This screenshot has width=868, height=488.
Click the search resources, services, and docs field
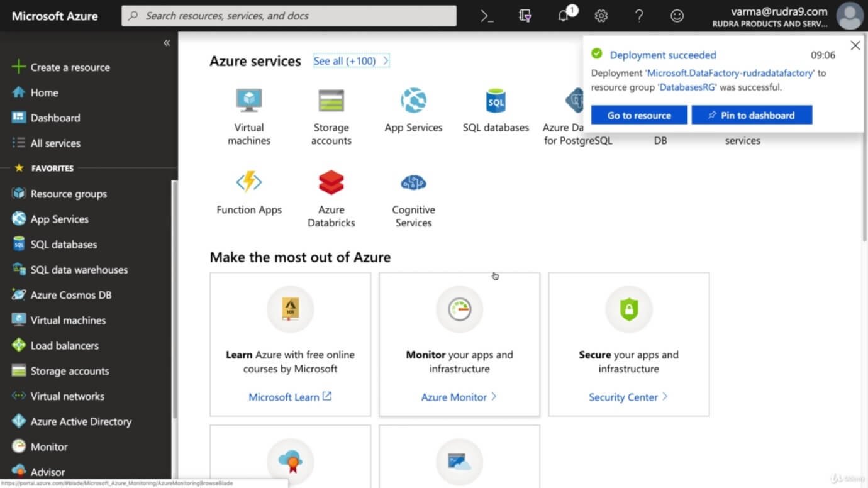[289, 16]
